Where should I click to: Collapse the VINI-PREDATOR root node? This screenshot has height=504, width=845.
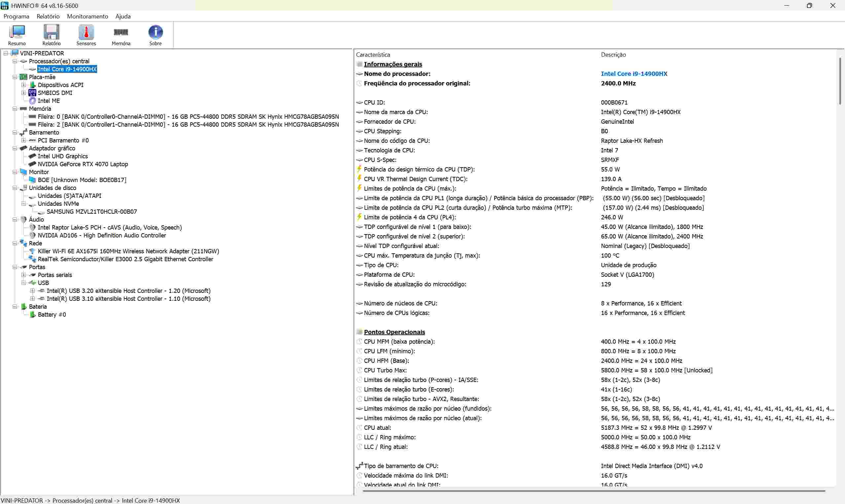pos(6,53)
